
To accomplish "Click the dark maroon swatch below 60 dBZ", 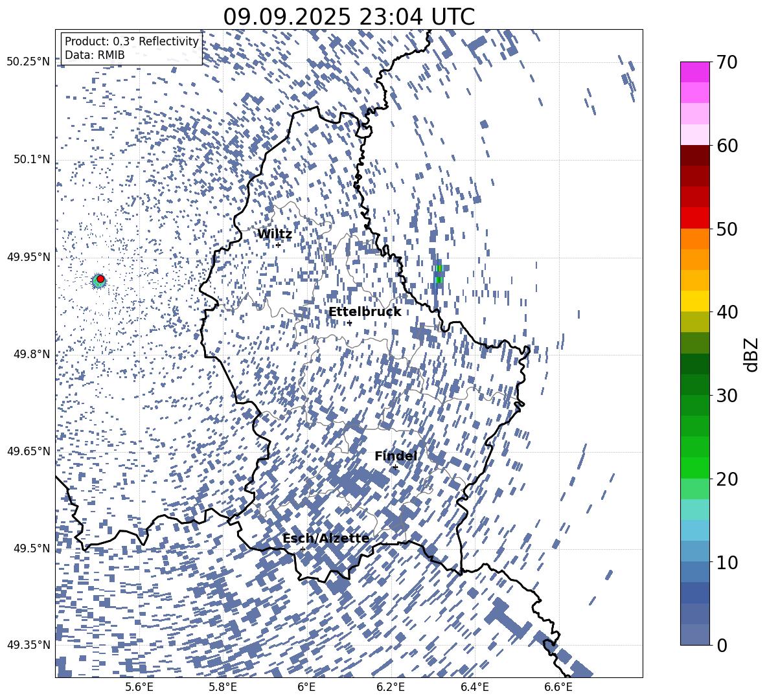I will tap(694, 155).
